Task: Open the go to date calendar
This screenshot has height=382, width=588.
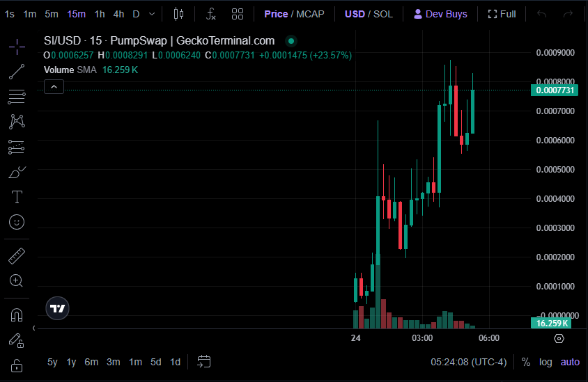Action: tap(204, 362)
